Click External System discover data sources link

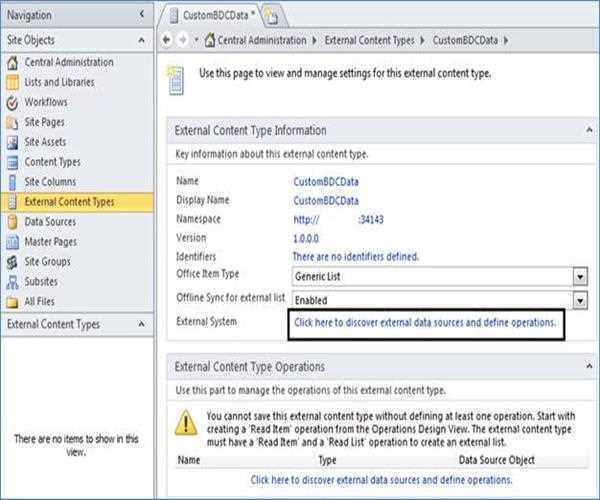pos(424,323)
